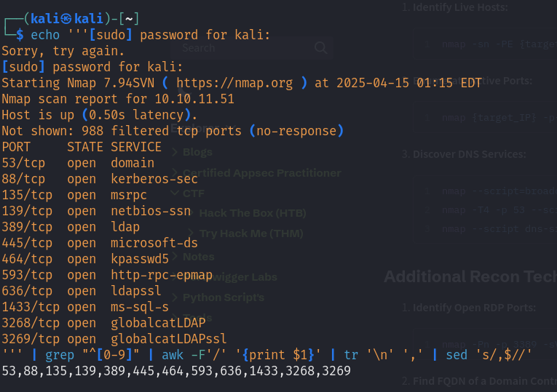Image resolution: width=557 pixels, height=392 pixels.
Task: Click Find FQDN of Domain Controller heading
Action: [x=479, y=380]
